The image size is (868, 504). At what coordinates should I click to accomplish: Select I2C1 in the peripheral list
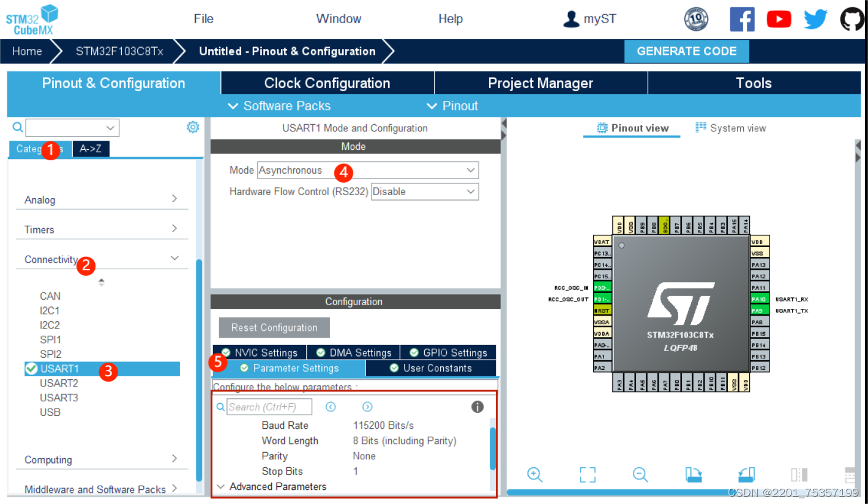[50, 310]
